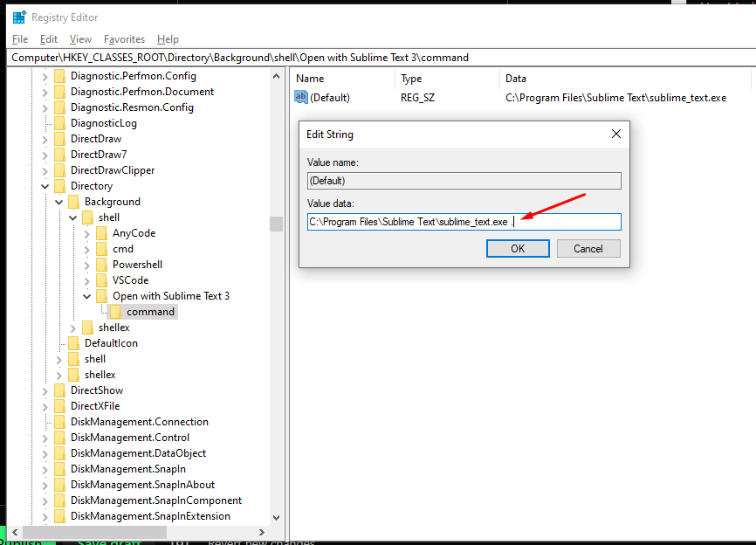Click the vertical scrollbar thumb in tree

click(x=276, y=224)
